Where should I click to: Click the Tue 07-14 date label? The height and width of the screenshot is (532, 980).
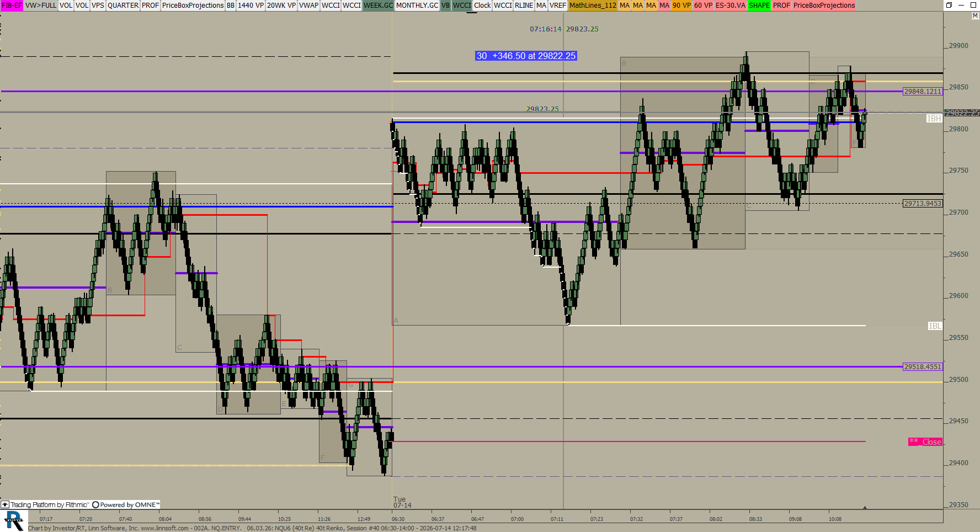(x=402, y=502)
